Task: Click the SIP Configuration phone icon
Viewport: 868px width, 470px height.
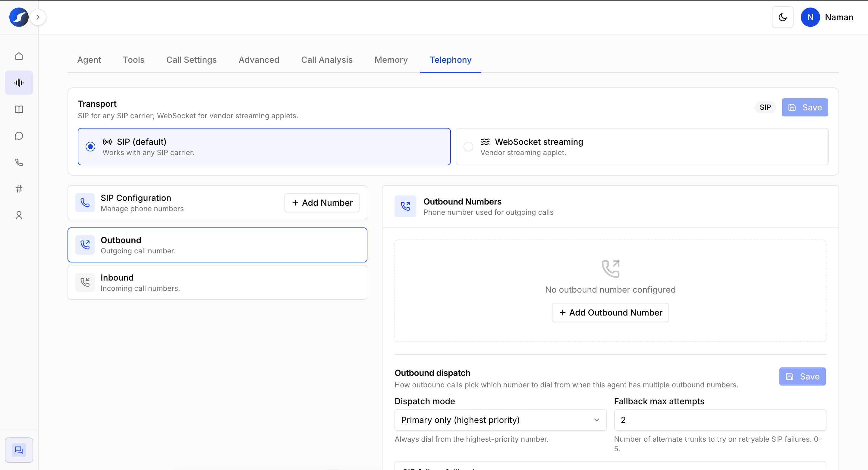Action: click(x=85, y=203)
